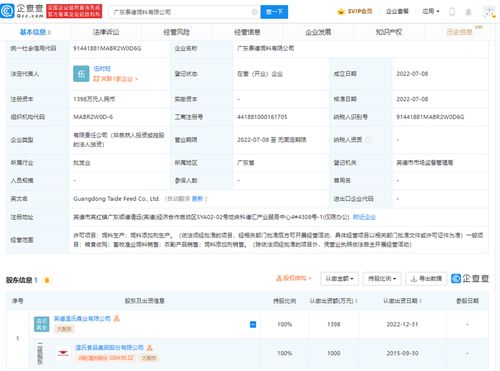Screen dimensions: 500x371
Task: Select the 批发业 industry value
Action: pyautogui.click(x=82, y=163)
